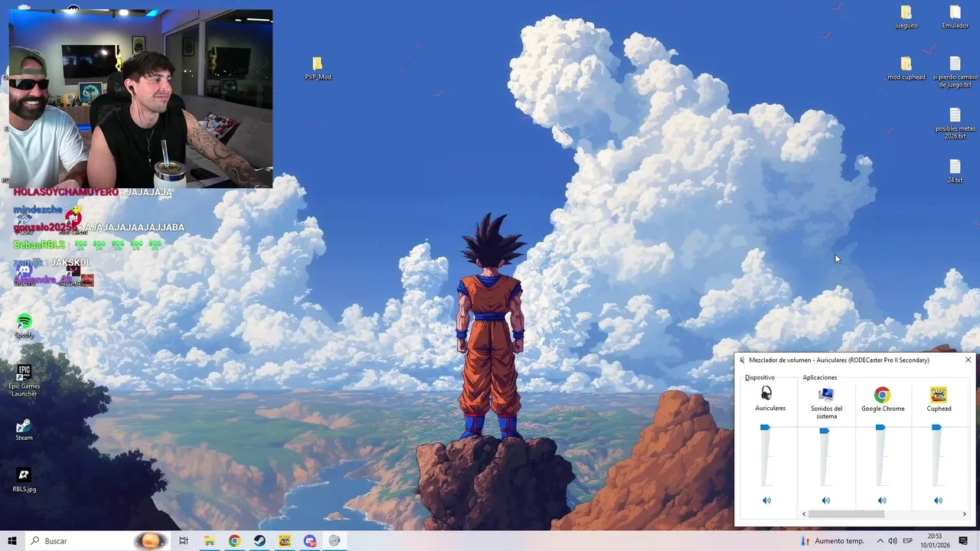Click the Dispositivo group label
This screenshot has width=980, height=551.
pos(759,377)
